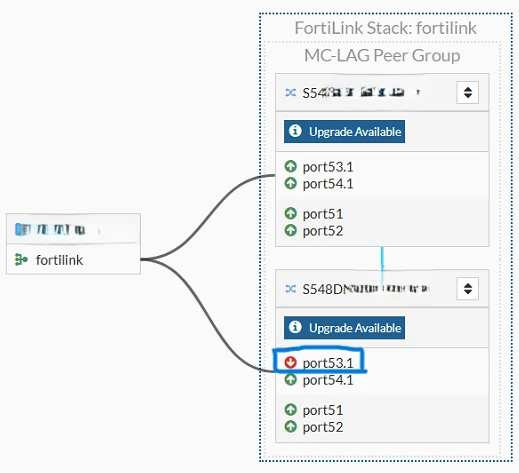The width and height of the screenshot is (519, 473).
Task: Click green up-arrow icon of upper switch port53.1
Action: pos(290,166)
